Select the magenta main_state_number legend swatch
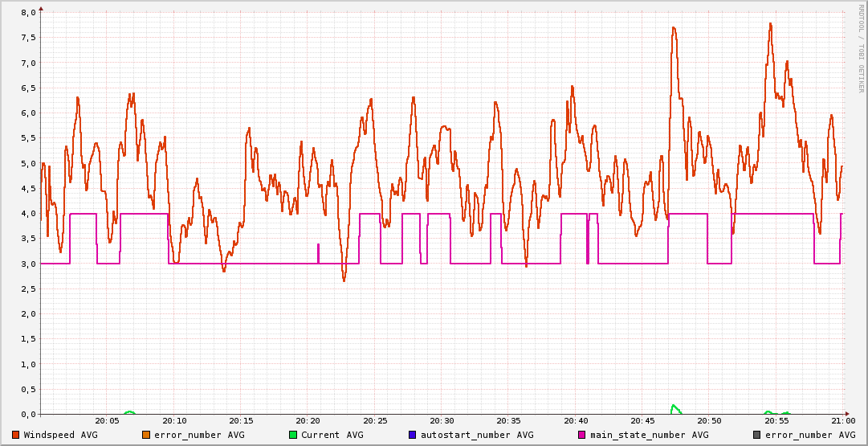The image size is (868, 446). tap(582, 435)
